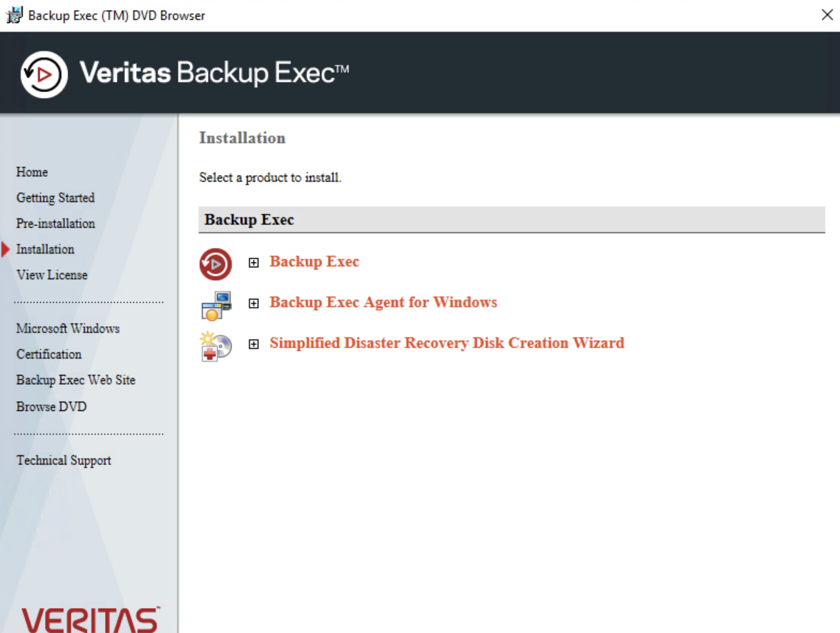This screenshot has width=840, height=633.
Task: Open Backup Exec Agent for Windows link
Action: coord(383,302)
